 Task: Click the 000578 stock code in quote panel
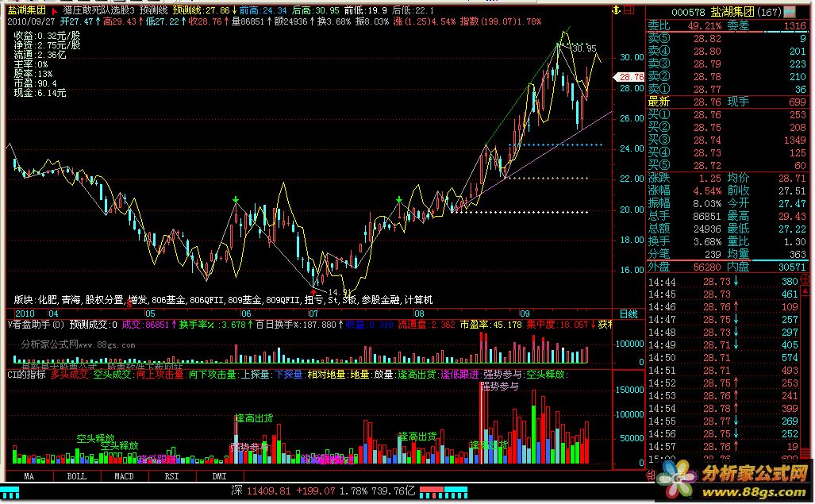(688, 12)
